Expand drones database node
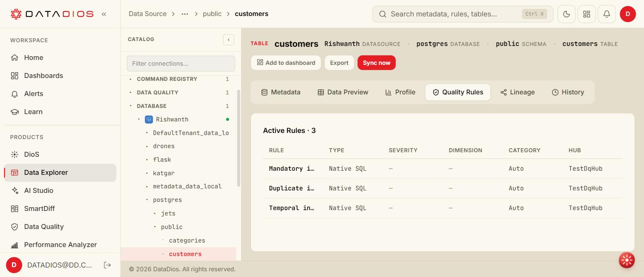644x277 pixels. tap(147, 146)
